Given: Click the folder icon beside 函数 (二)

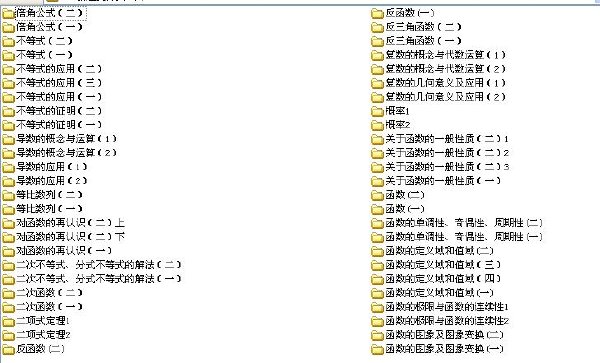Looking at the screenshot, I should coord(377,195).
